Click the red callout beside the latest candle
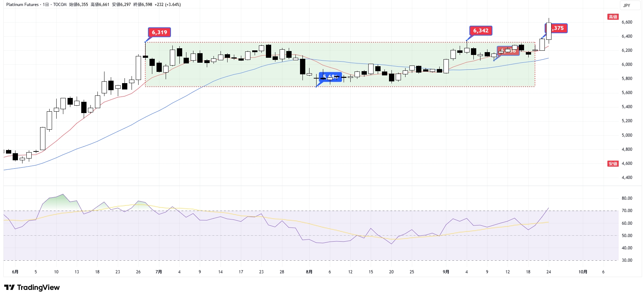 [x=557, y=28]
